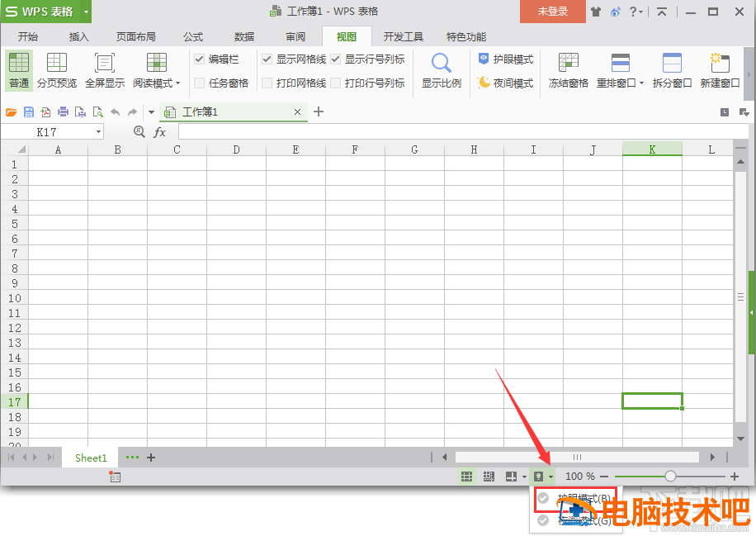Open quick access toolbar customize arrow

pos(151,112)
